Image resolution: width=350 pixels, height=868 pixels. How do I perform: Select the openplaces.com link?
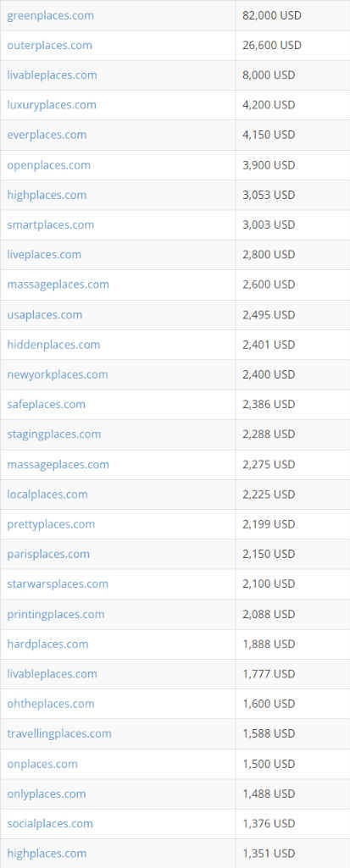49,165
